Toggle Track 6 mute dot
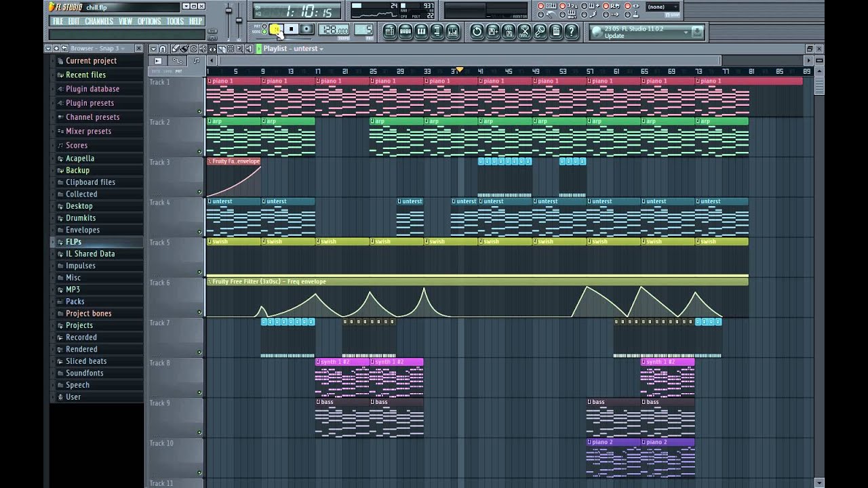 pyautogui.click(x=199, y=312)
